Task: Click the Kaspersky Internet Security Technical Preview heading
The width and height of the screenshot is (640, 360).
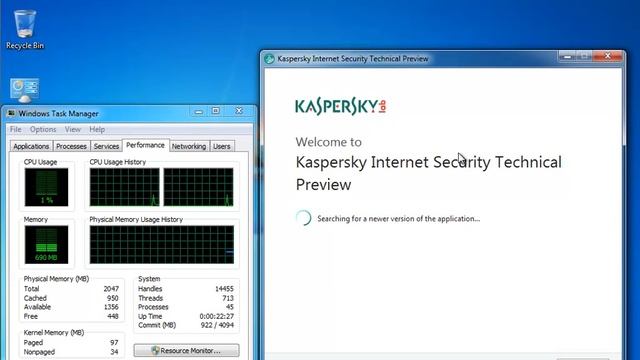Action: coord(429,173)
